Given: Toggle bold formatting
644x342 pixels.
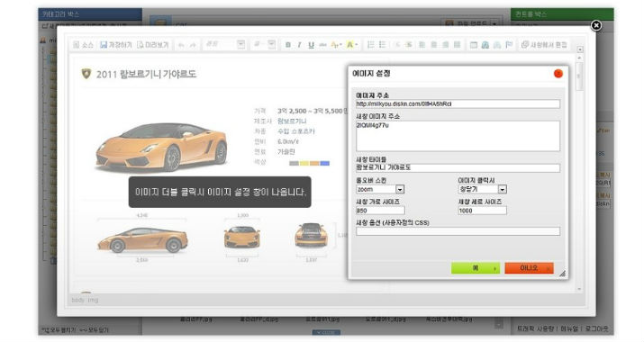Looking at the screenshot, I should click(288, 45).
